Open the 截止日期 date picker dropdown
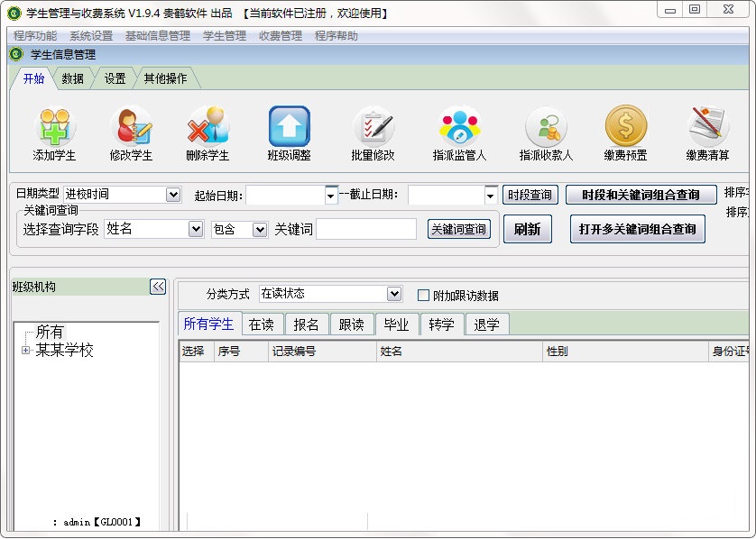Image resolution: width=756 pixels, height=539 pixels. coord(491,196)
